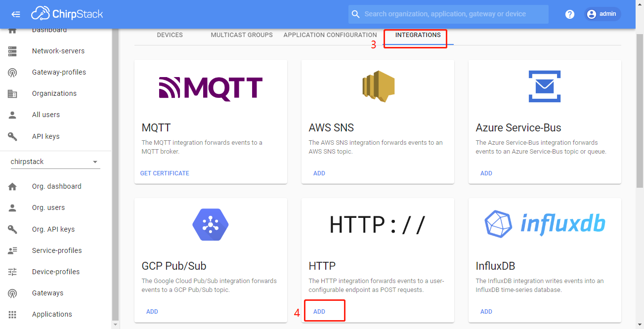Screen dimensions: 644x329
Task: Click the AWS SNS card title
Action: [x=331, y=127]
